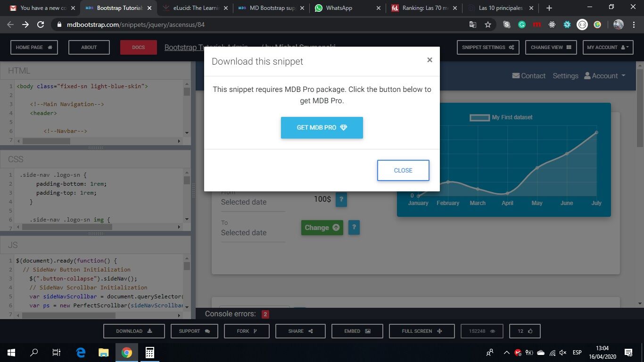
Task: Open a new browser tab
Action: point(549,8)
